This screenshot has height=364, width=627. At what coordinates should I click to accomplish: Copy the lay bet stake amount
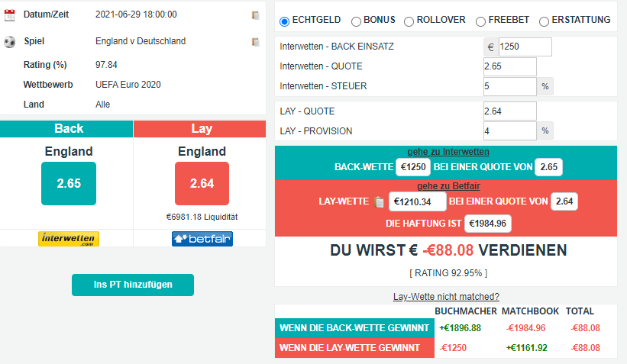point(380,202)
